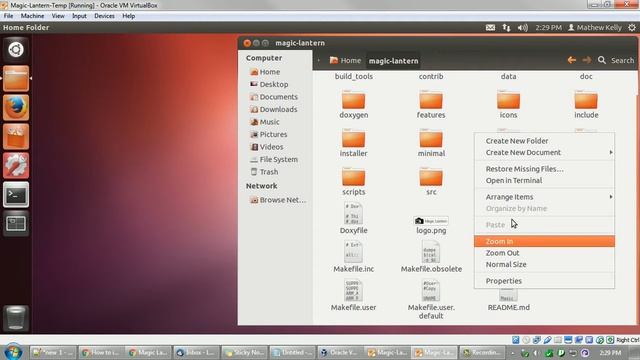
Task: Open the Mathew Kelly user menu
Action: tap(595, 27)
